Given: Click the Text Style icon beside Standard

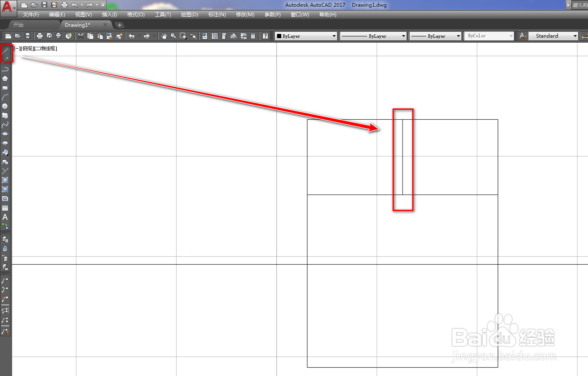Looking at the screenshot, I should click(523, 36).
